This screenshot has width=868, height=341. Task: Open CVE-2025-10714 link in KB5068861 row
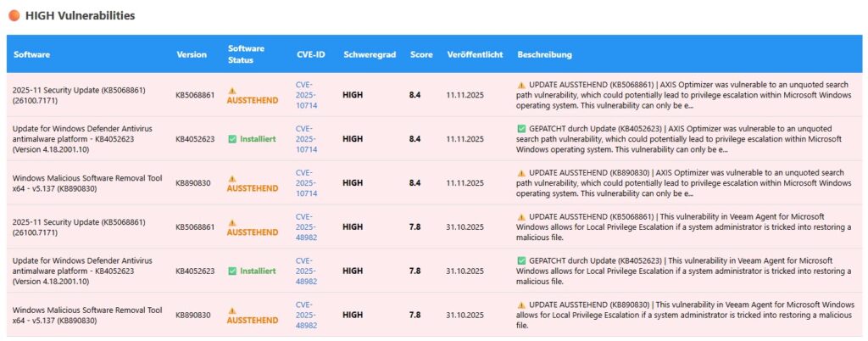pyautogui.click(x=307, y=95)
